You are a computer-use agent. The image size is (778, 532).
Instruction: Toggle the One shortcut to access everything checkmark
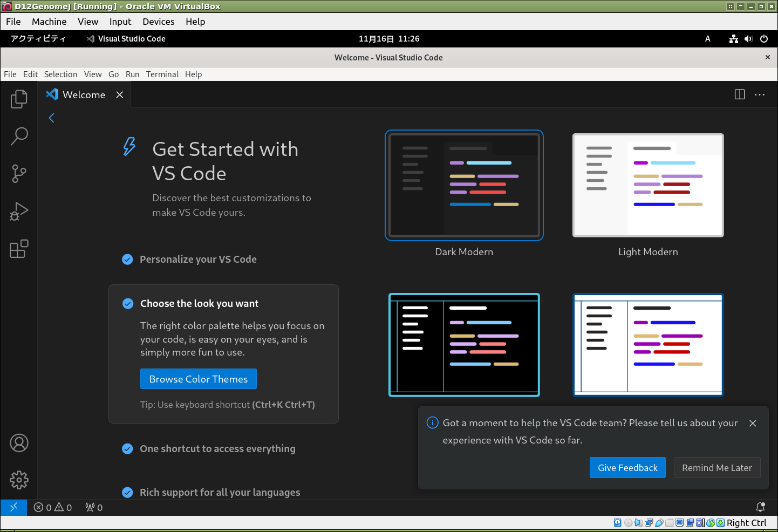[127, 448]
